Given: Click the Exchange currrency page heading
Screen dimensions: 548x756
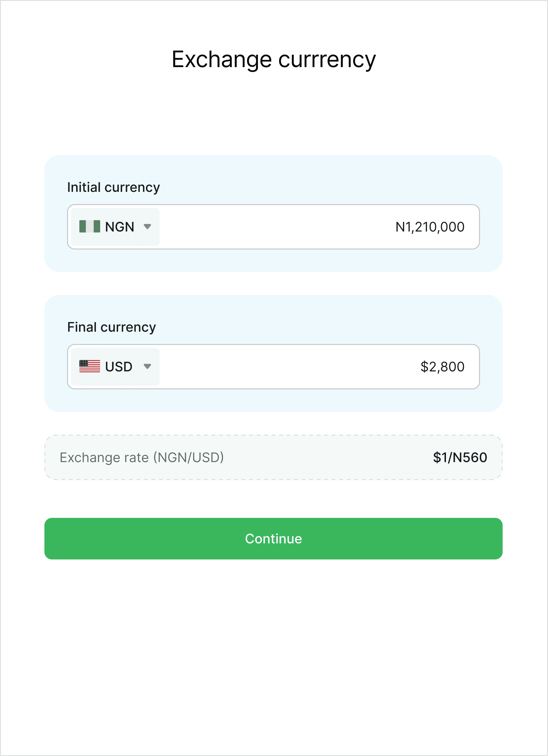Looking at the screenshot, I should (274, 59).
